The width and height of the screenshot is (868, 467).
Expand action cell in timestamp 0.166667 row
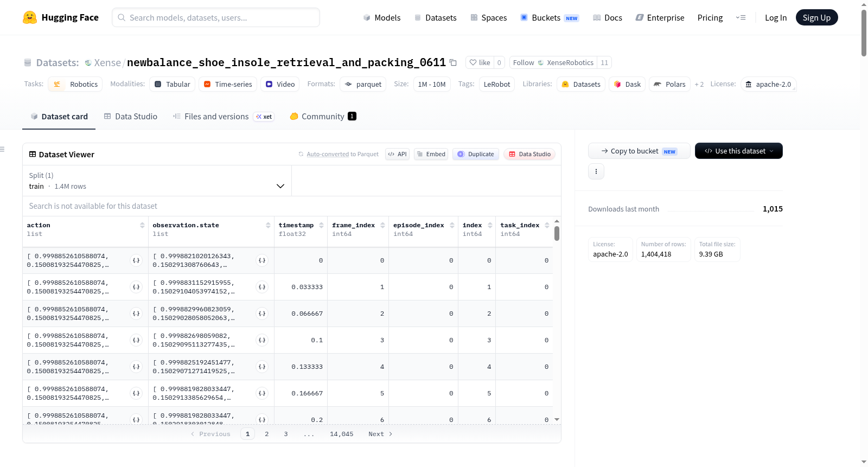(136, 393)
